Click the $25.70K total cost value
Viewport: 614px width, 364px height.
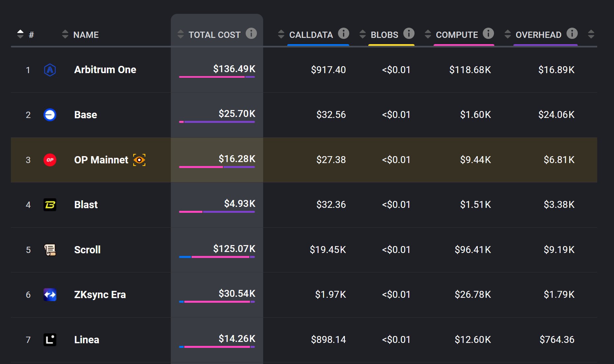[x=237, y=114]
